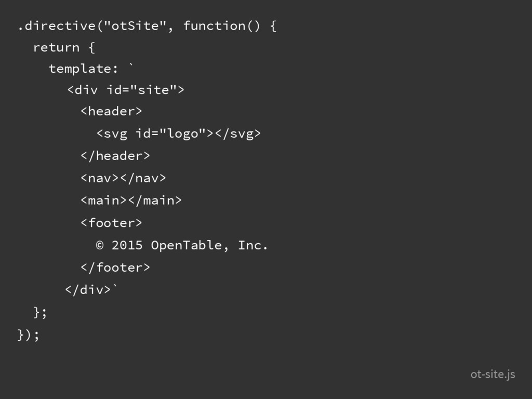Click the opening header tag
532x399 pixels.
(x=111, y=111)
